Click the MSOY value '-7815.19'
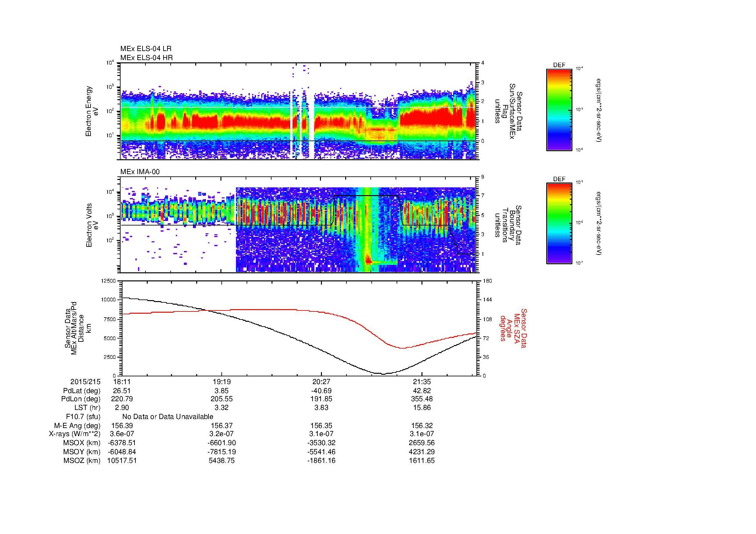This screenshot has width=756, height=534. point(222,452)
